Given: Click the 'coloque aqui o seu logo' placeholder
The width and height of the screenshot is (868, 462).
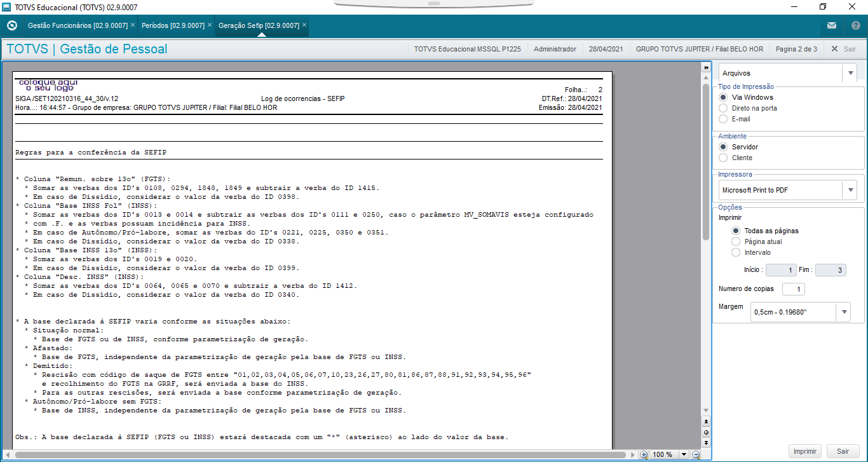Looking at the screenshot, I should [49, 85].
